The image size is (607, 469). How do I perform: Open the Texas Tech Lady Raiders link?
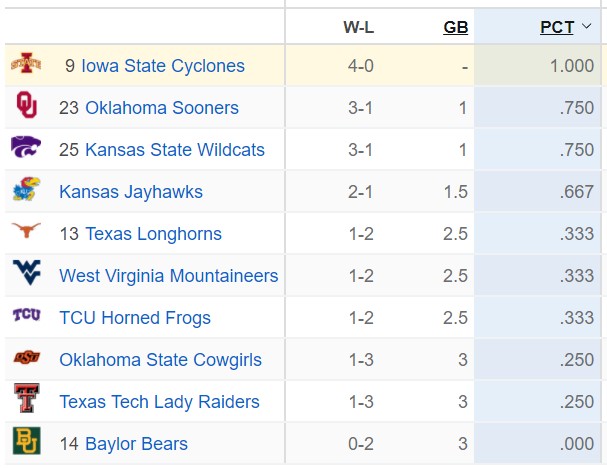point(159,402)
